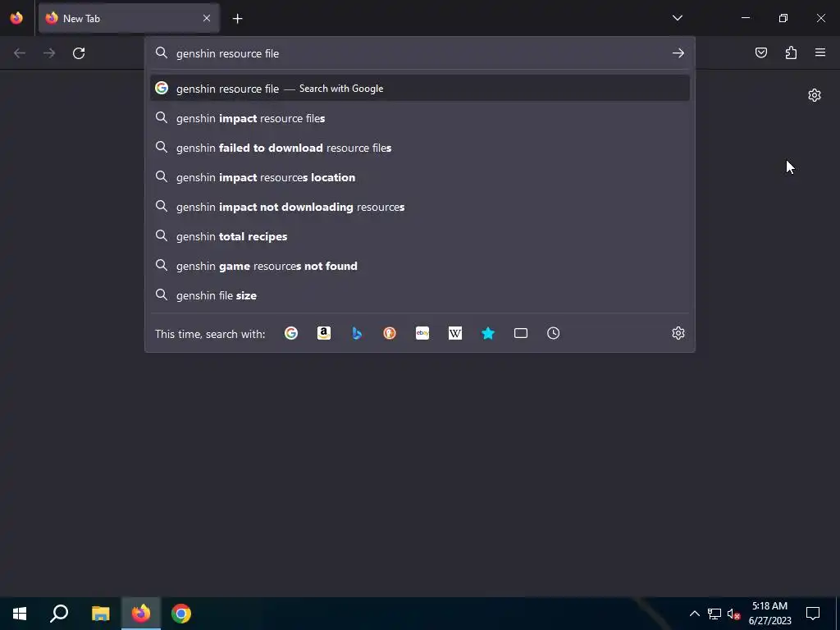Select suggestion 'genshin impact resources location'
The image size is (840, 630).
point(420,177)
